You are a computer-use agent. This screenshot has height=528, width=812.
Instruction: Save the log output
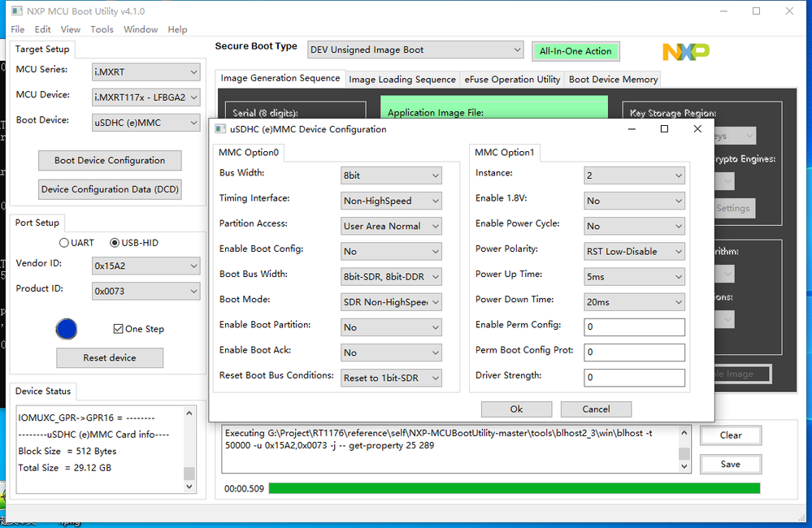point(731,465)
